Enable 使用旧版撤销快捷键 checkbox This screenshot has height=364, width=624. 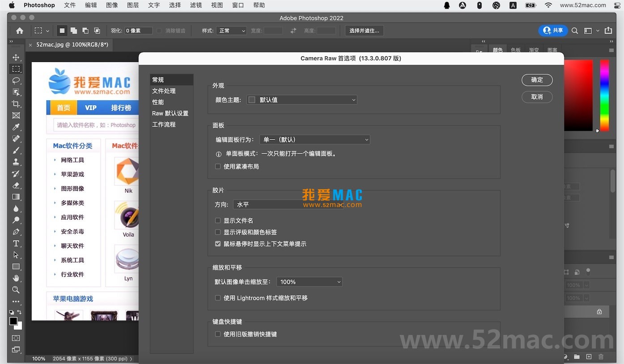click(x=218, y=334)
